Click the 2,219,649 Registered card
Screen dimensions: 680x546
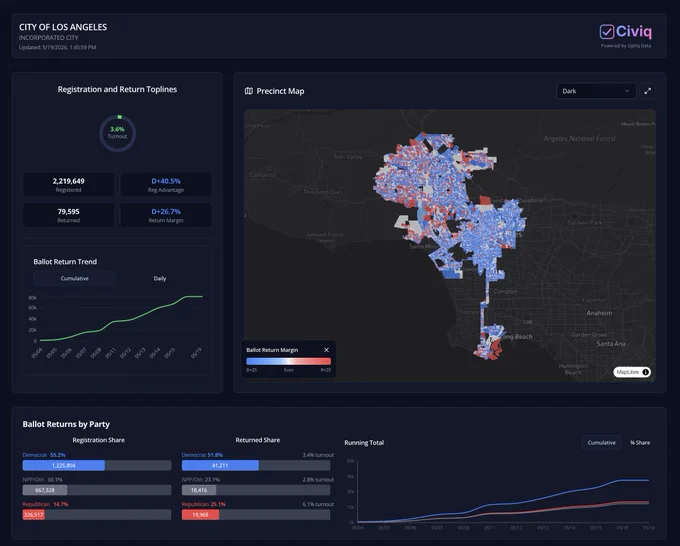pyautogui.click(x=69, y=184)
